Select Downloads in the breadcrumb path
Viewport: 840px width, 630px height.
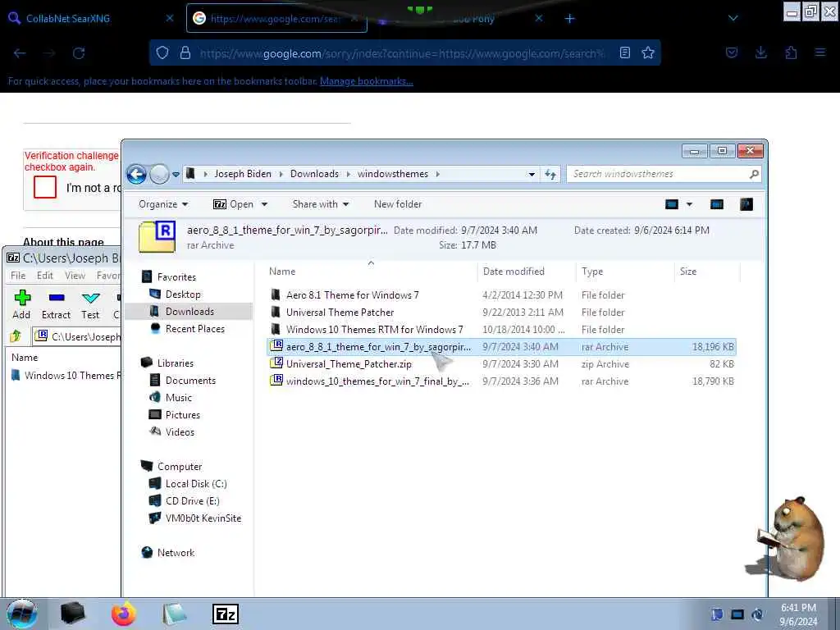pos(314,174)
